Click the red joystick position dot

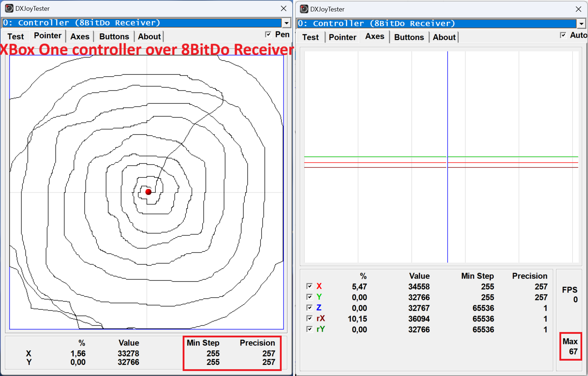pyautogui.click(x=148, y=192)
